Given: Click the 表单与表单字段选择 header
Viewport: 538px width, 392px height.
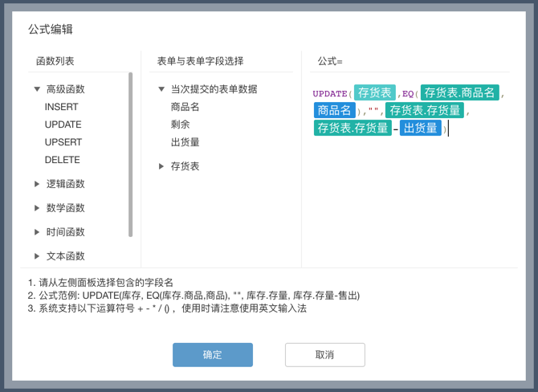Looking at the screenshot, I should coord(201,61).
